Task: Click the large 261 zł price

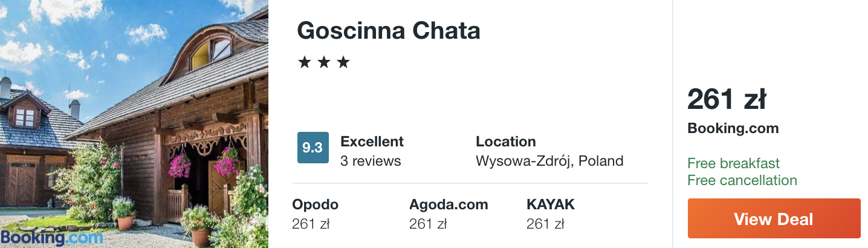Action: pyautogui.click(x=727, y=99)
